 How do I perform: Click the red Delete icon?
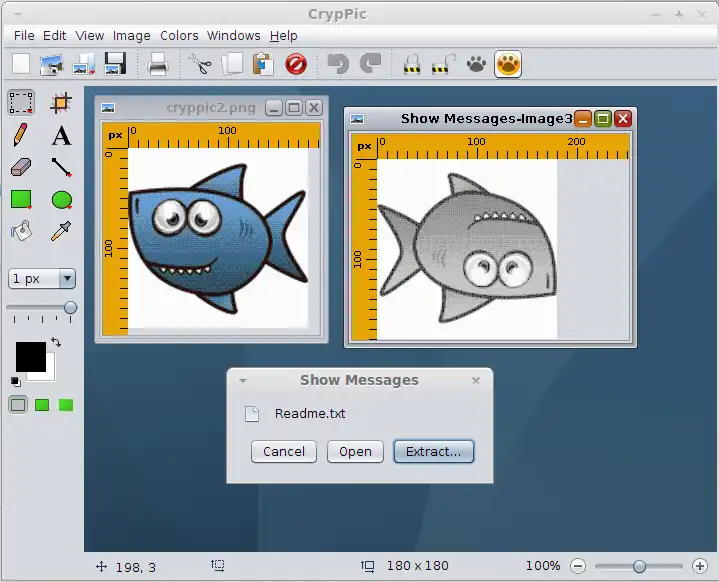[296, 64]
